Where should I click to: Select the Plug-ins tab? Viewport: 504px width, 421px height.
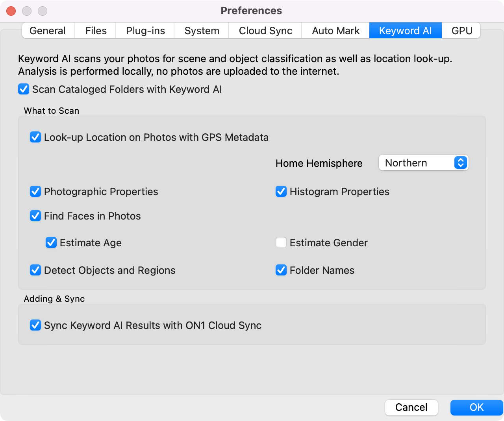(x=145, y=30)
